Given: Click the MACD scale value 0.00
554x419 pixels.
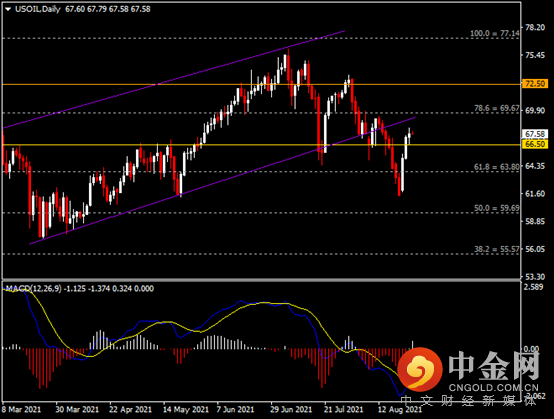Looking at the screenshot, I should coord(531,349).
